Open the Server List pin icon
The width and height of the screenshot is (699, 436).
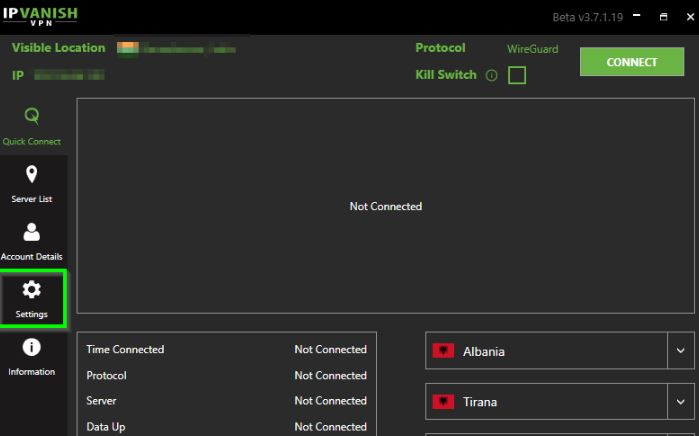[32, 174]
